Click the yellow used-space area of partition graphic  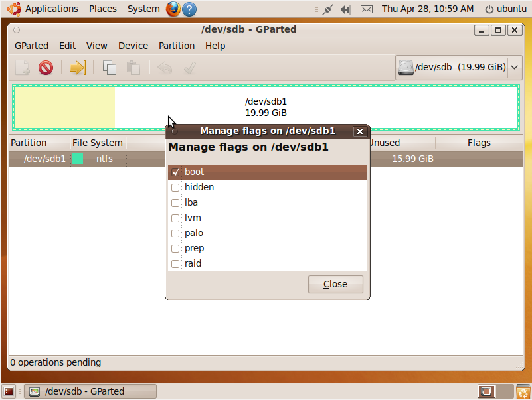click(64, 107)
